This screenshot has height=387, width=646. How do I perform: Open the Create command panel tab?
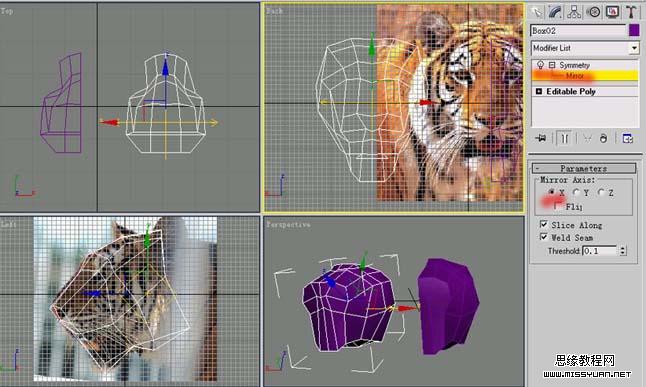click(536, 12)
